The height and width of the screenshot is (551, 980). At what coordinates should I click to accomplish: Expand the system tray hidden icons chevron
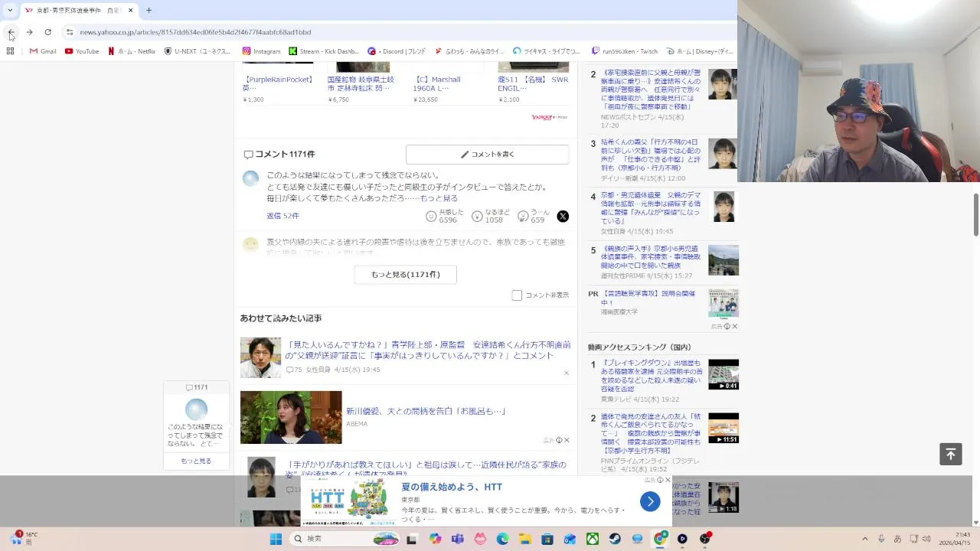pyautogui.click(x=865, y=539)
